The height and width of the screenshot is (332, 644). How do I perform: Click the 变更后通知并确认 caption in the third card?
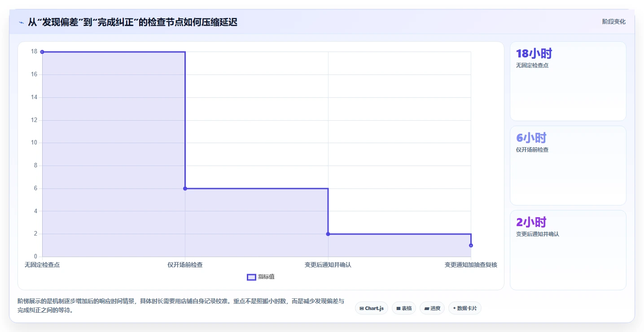pos(538,234)
